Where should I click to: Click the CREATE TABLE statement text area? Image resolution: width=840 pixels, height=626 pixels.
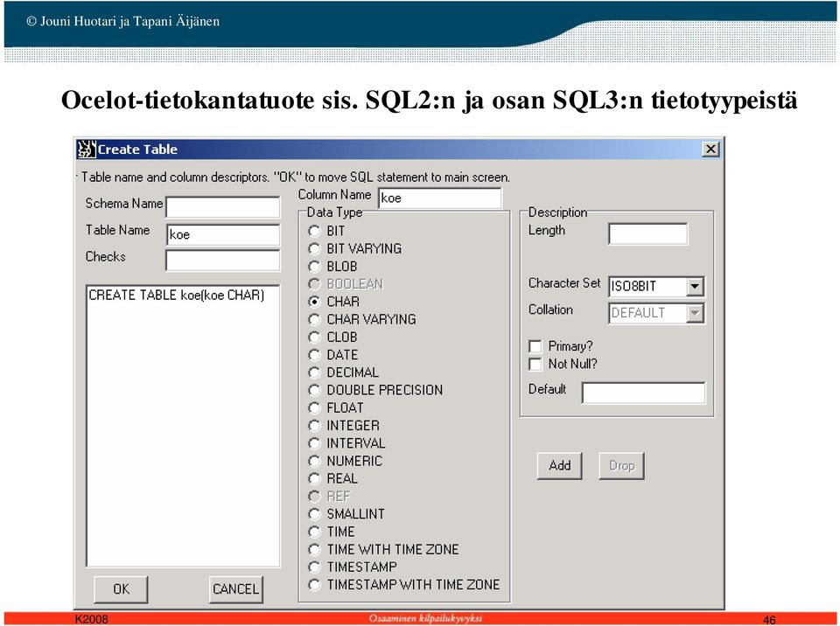183,427
